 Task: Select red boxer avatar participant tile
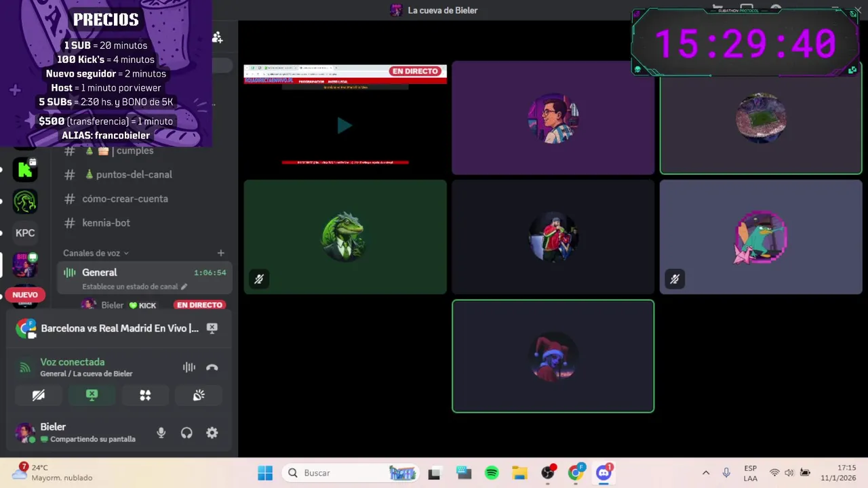553,237
